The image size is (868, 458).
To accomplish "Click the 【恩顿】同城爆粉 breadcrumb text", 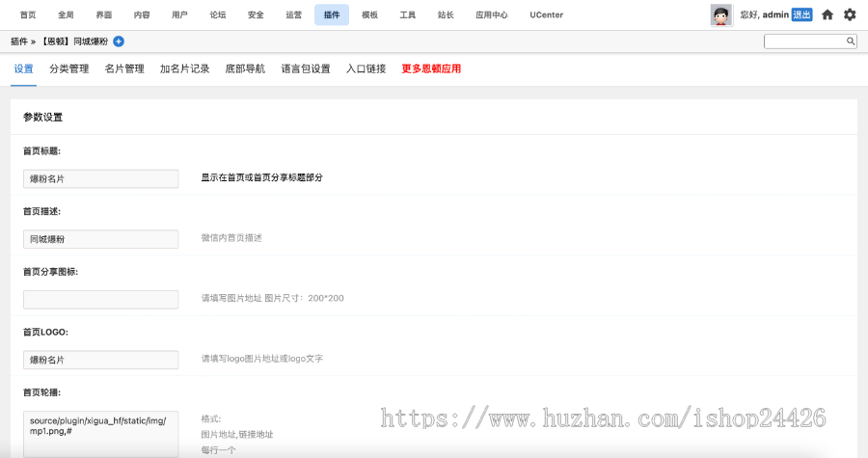I will 73,41.
